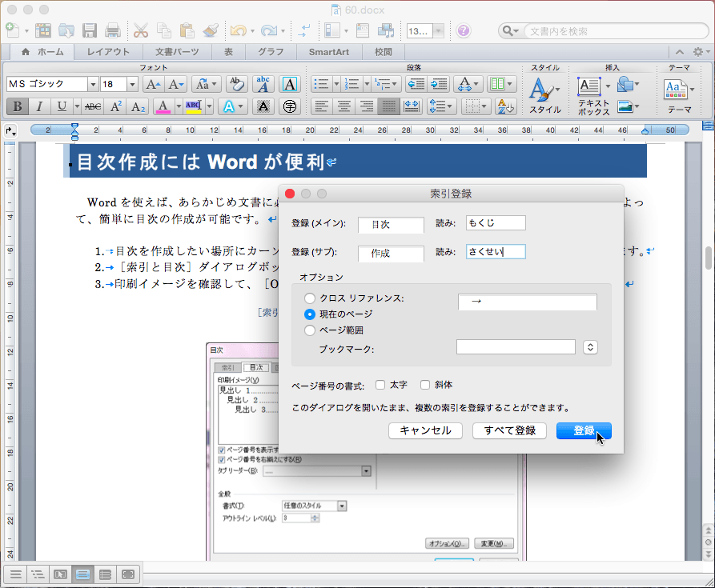Open font size dropdown showing 18
The image size is (715, 588).
coord(132,84)
